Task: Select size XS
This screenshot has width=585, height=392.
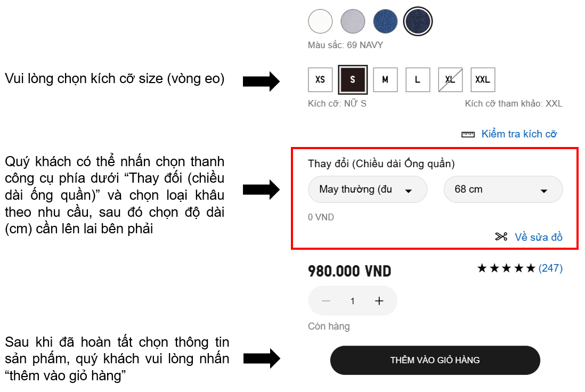Action: [x=320, y=80]
